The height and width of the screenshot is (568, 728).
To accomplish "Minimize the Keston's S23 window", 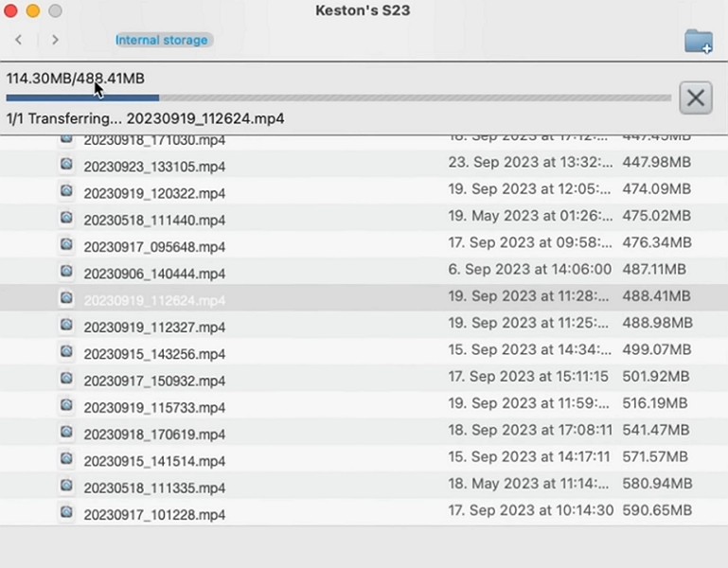I will pyautogui.click(x=33, y=10).
